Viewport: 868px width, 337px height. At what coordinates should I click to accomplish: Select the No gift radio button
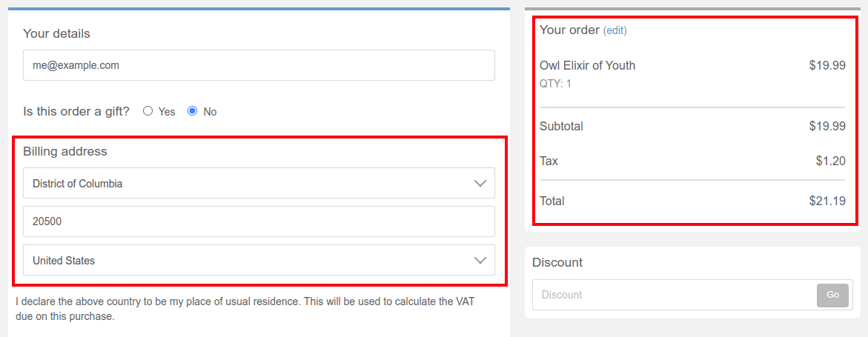click(x=193, y=111)
